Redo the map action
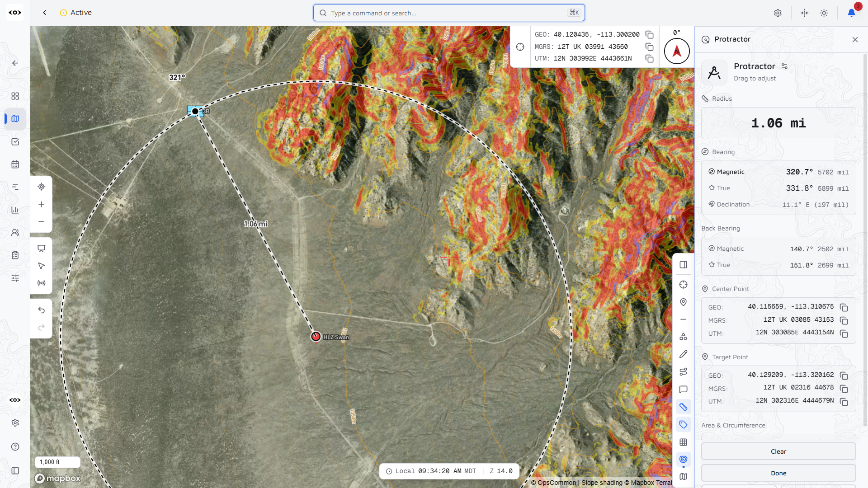Screen dimensions: 868x488 point(41,327)
